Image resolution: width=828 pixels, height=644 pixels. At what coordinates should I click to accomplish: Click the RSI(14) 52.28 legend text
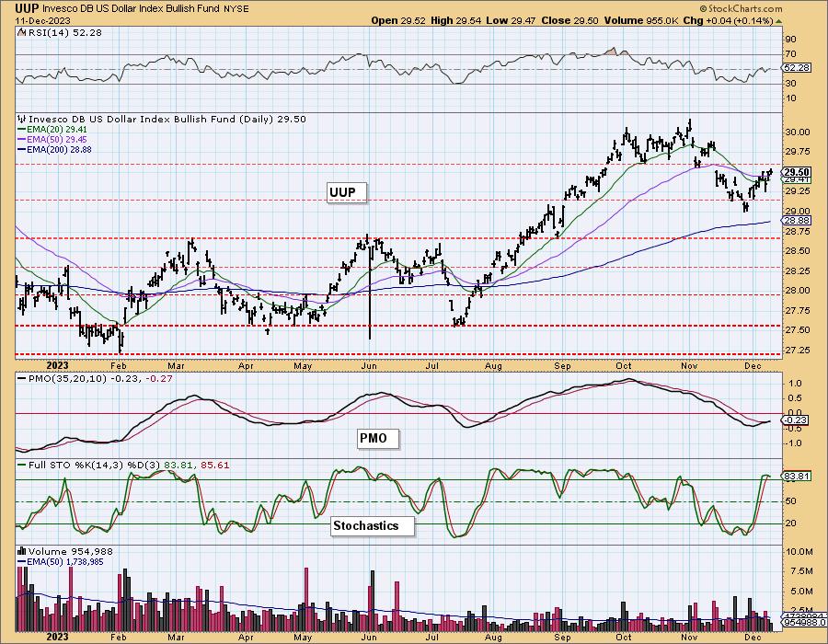pos(64,33)
